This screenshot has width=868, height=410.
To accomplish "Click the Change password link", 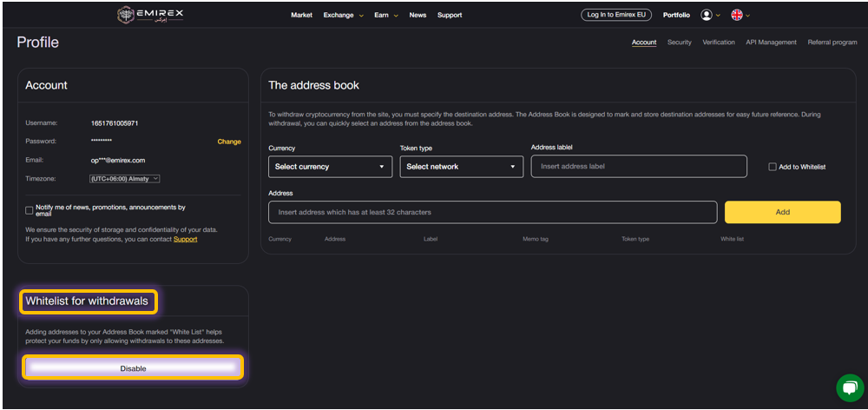I will 229,142.
